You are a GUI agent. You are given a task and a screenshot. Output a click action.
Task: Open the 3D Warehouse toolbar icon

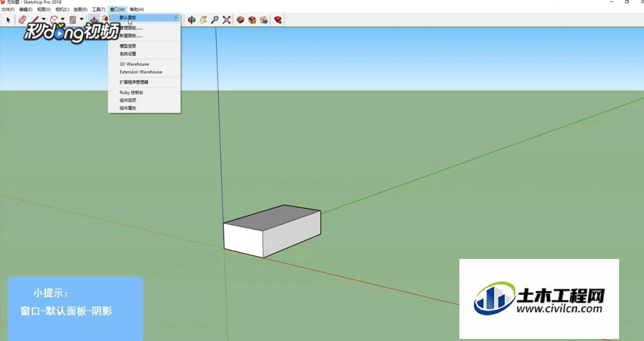point(240,20)
